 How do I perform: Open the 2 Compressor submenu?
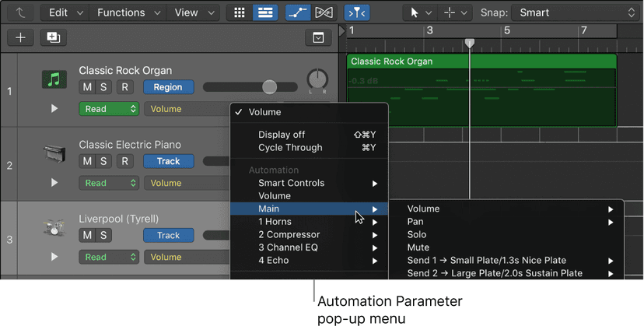310,234
